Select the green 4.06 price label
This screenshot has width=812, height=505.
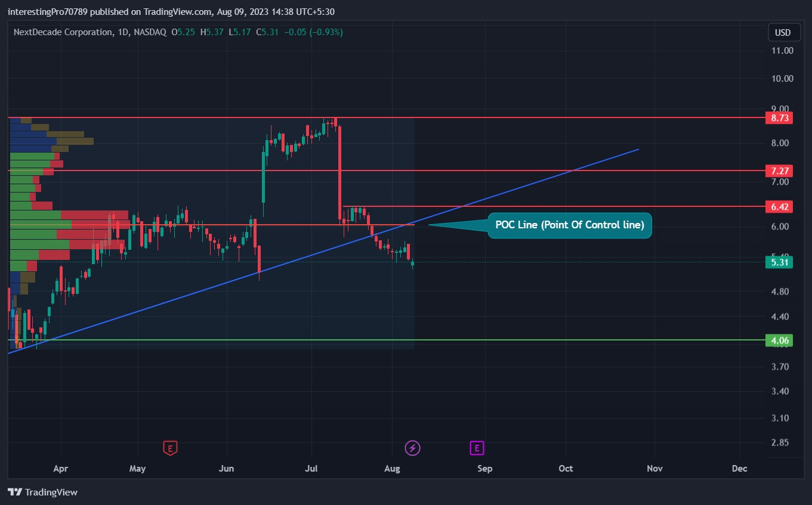780,341
